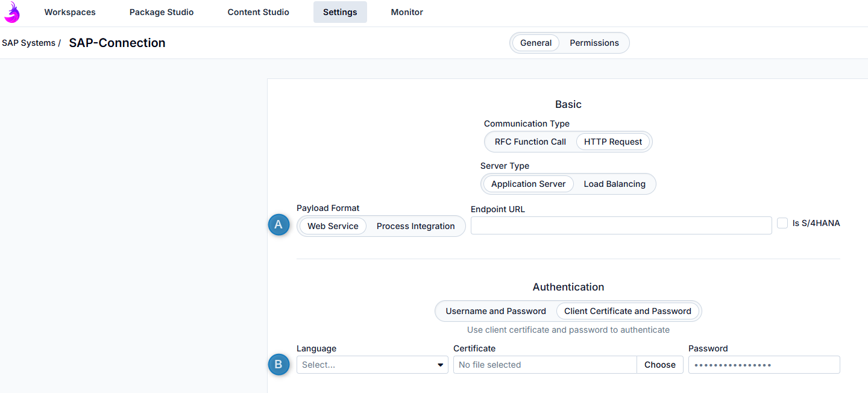Switch to the General tab
The image size is (868, 393).
click(536, 43)
